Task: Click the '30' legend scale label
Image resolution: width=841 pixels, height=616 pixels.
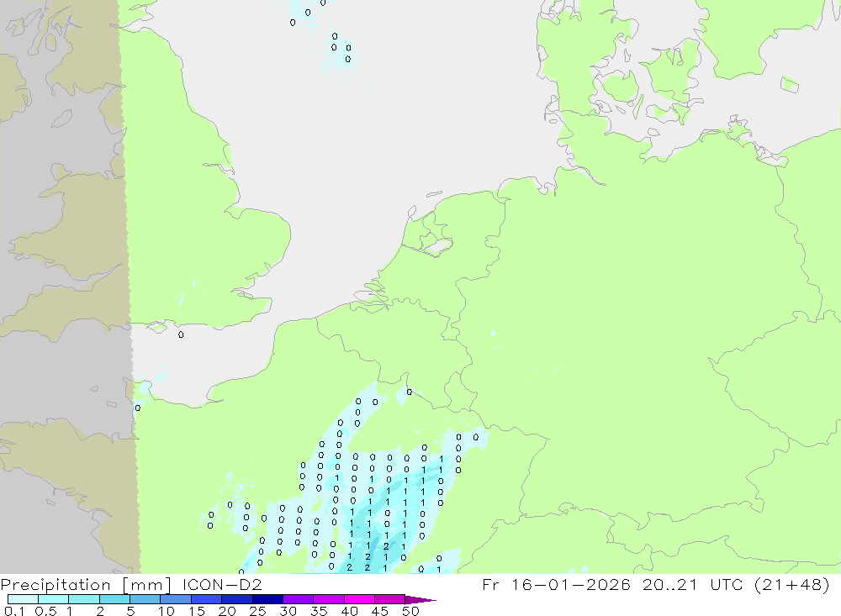Action: pyautogui.click(x=288, y=611)
